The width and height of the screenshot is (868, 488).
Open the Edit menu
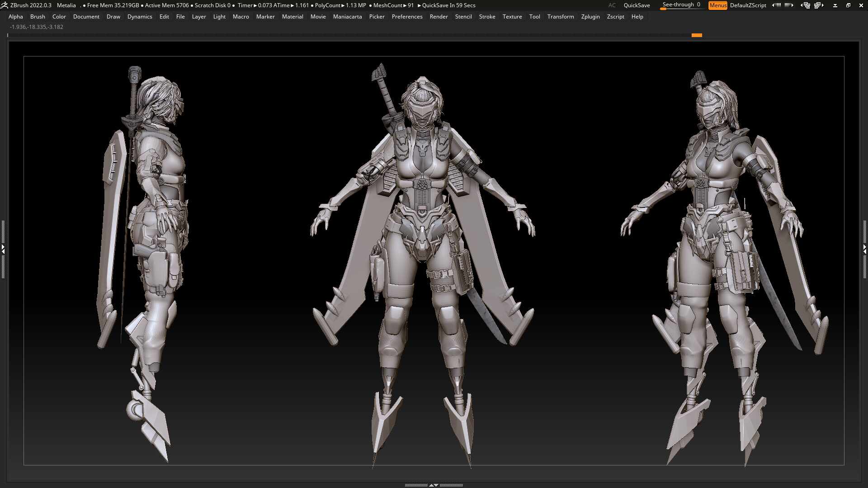(164, 17)
